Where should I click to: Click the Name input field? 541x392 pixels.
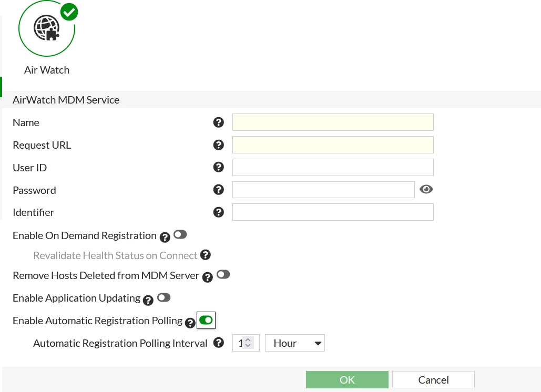coord(333,122)
